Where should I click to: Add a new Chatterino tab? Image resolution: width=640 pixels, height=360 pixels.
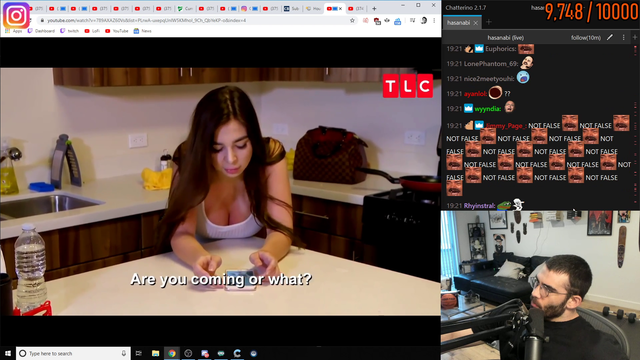click(x=489, y=22)
